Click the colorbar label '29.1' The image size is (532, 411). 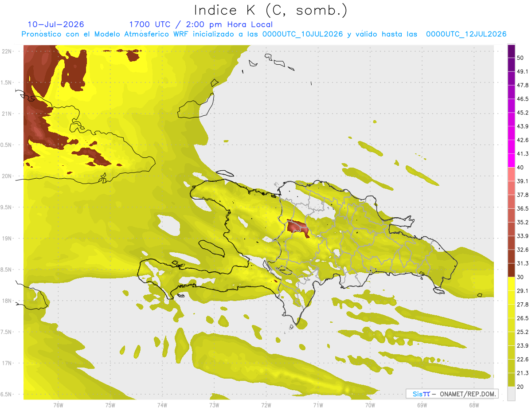523,290
